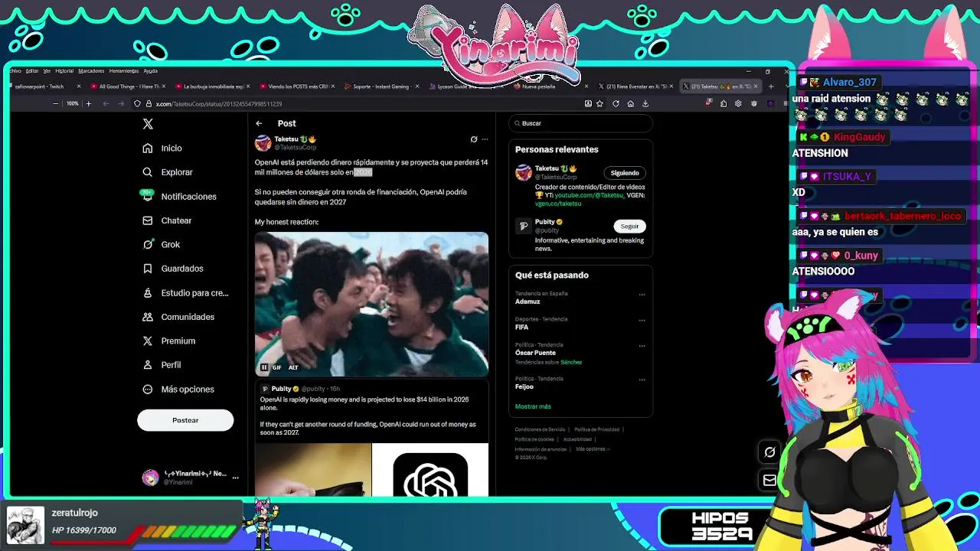
Task: Bookmark this page with the star icon
Action: [600, 103]
